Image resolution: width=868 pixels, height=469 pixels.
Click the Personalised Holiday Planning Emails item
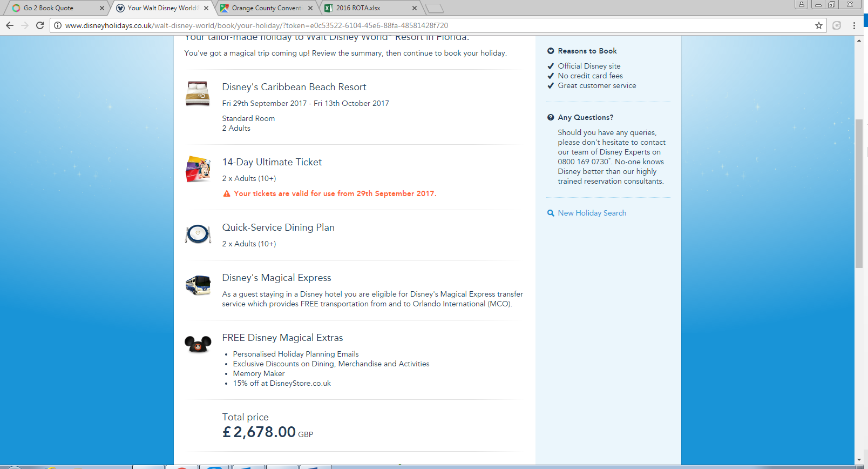[x=296, y=354]
